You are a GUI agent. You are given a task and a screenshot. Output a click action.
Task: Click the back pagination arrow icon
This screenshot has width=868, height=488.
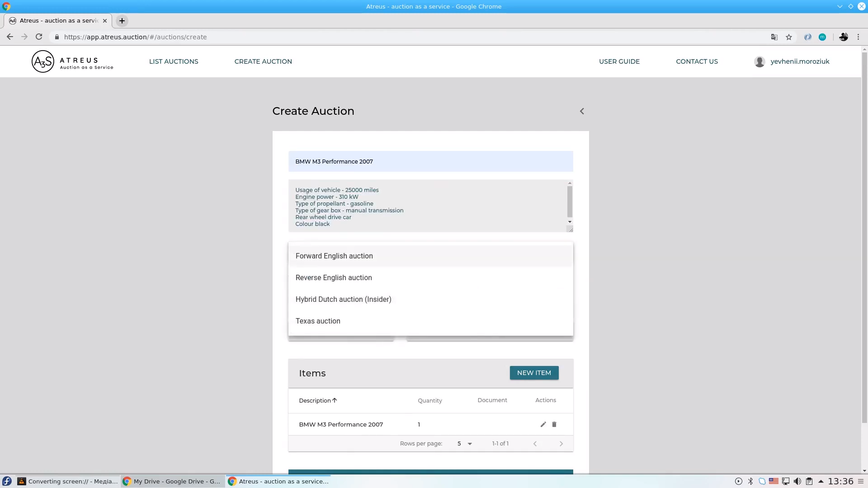coord(535,443)
